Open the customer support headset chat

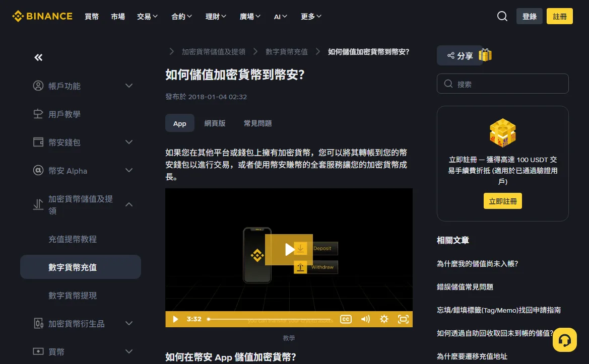click(565, 340)
